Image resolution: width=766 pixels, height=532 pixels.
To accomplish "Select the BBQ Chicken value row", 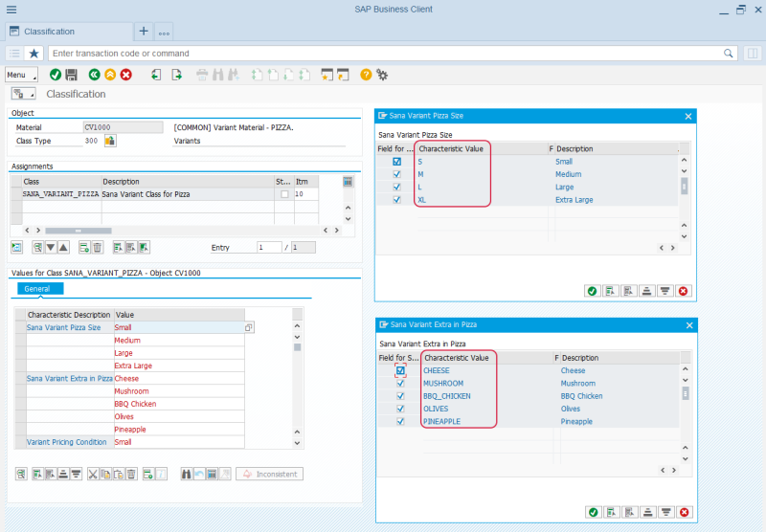I will [x=179, y=404].
